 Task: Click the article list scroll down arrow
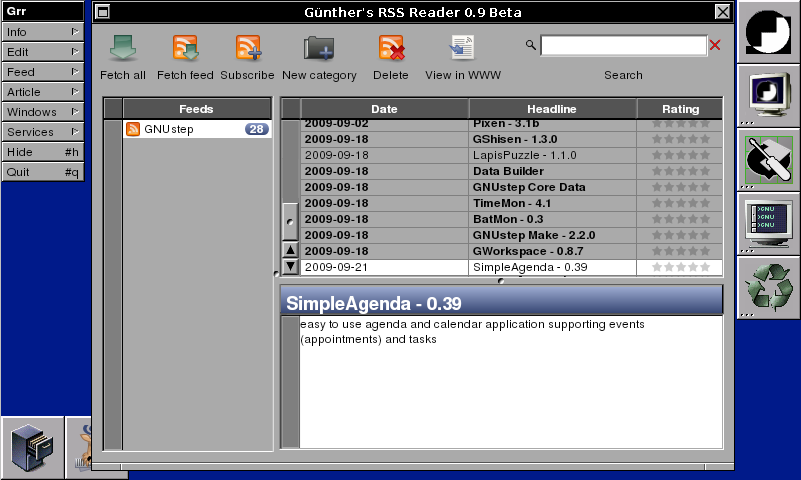click(290, 266)
